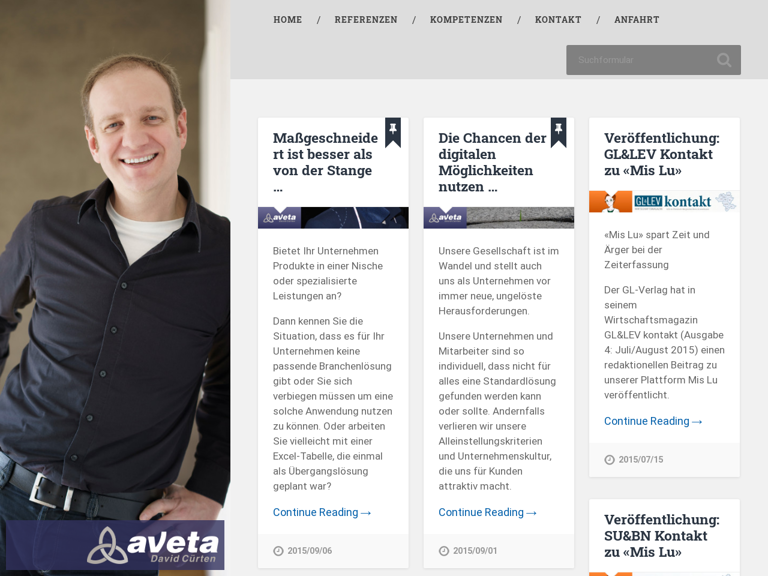768x576 pixels.
Task: Open the KOMPETENZEN menu item
Action: tap(466, 20)
